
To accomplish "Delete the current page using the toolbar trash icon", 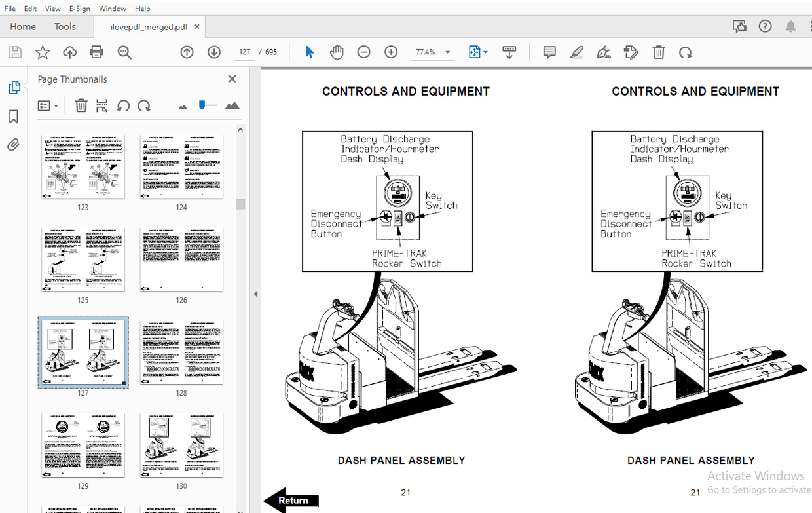I will (x=659, y=52).
